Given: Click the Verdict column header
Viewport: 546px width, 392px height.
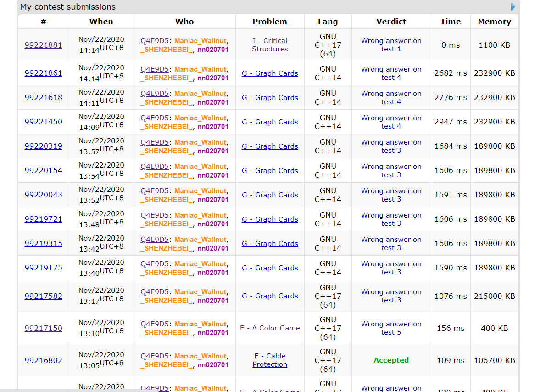Looking at the screenshot, I should pos(391,22).
